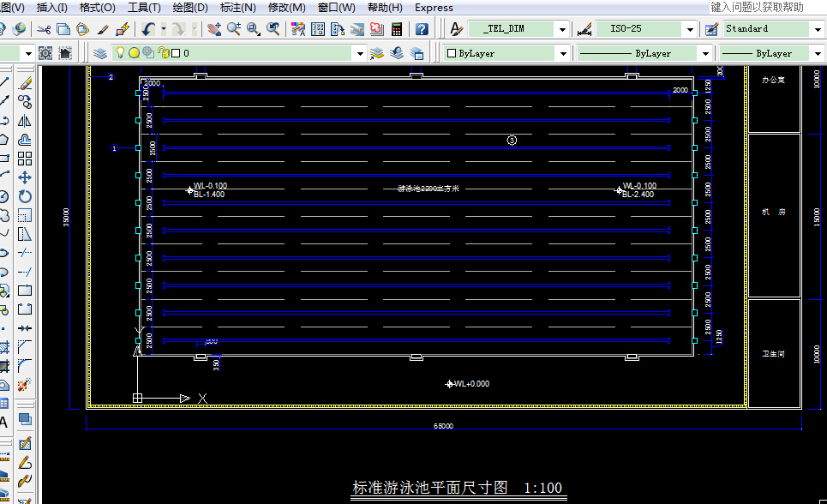Open the Layer Properties Manager icon
Screen dimensions: 827x504
pos(100,53)
